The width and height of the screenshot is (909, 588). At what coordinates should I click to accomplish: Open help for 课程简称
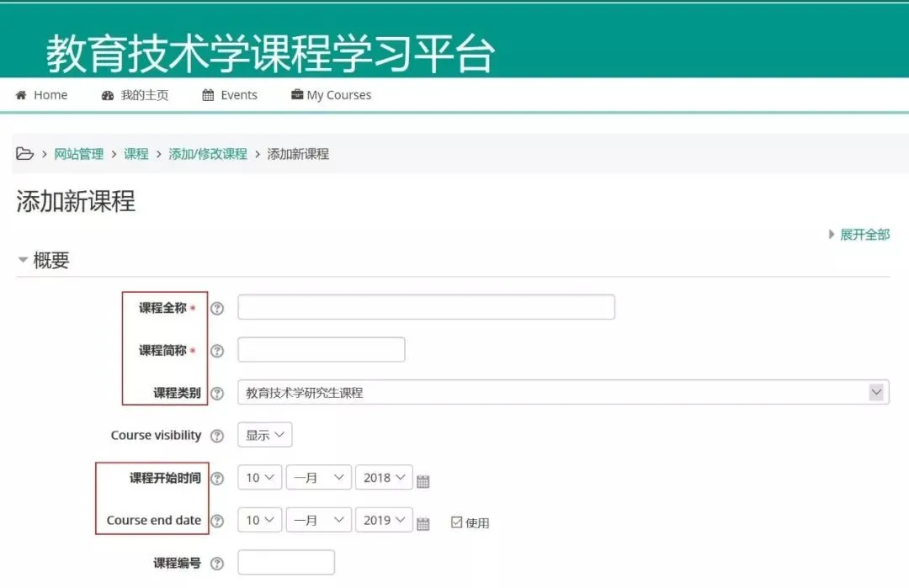tap(217, 351)
